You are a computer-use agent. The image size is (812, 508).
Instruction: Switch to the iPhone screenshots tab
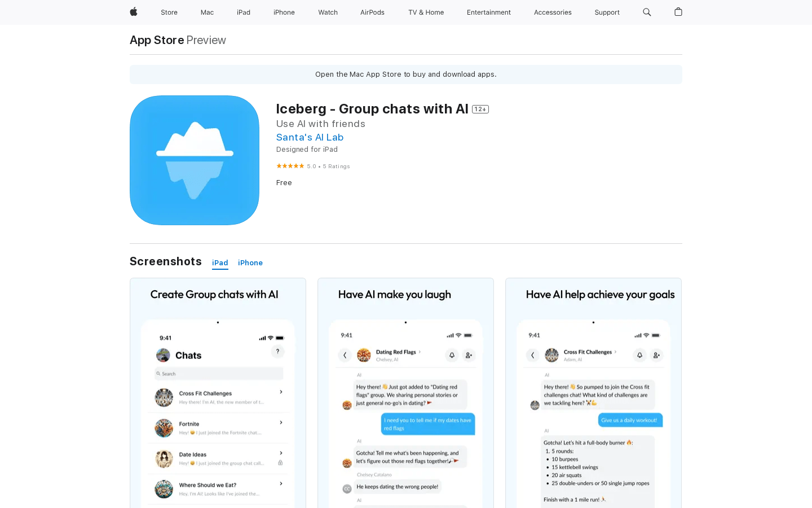point(250,263)
